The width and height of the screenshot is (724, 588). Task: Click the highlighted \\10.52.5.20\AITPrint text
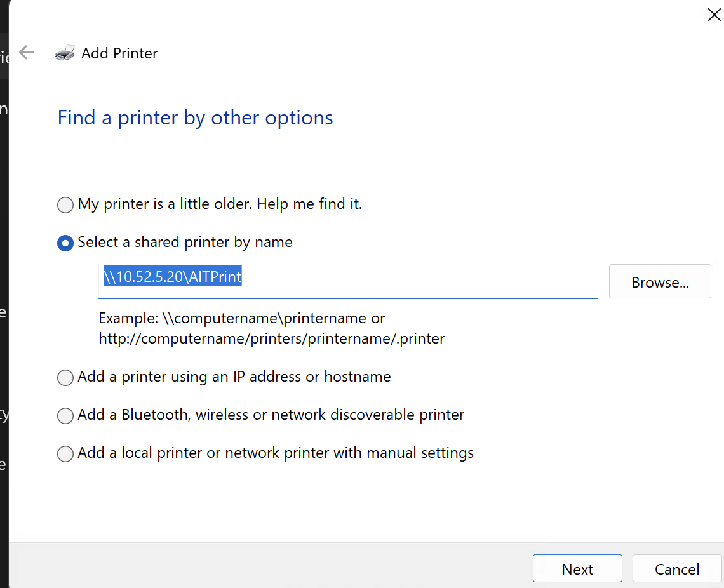tap(173, 277)
